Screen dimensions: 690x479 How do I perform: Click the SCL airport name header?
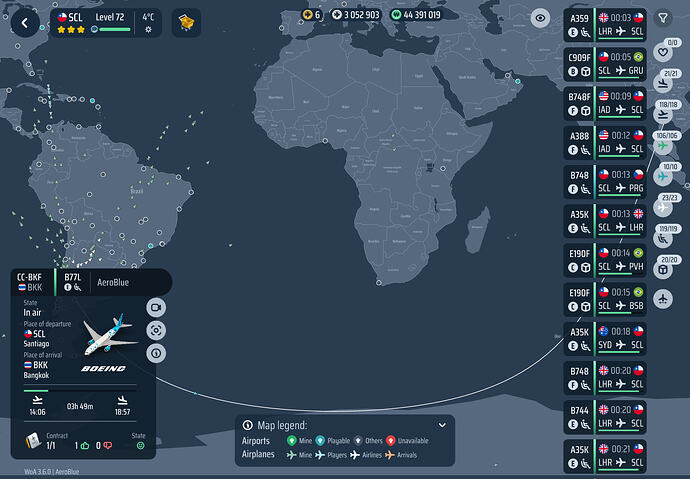(70, 18)
